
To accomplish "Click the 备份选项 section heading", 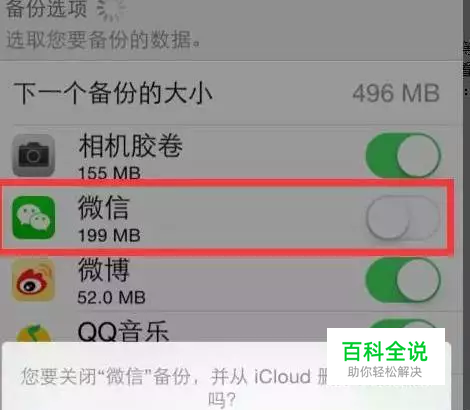I will pyautogui.click(x=47, y=9).
